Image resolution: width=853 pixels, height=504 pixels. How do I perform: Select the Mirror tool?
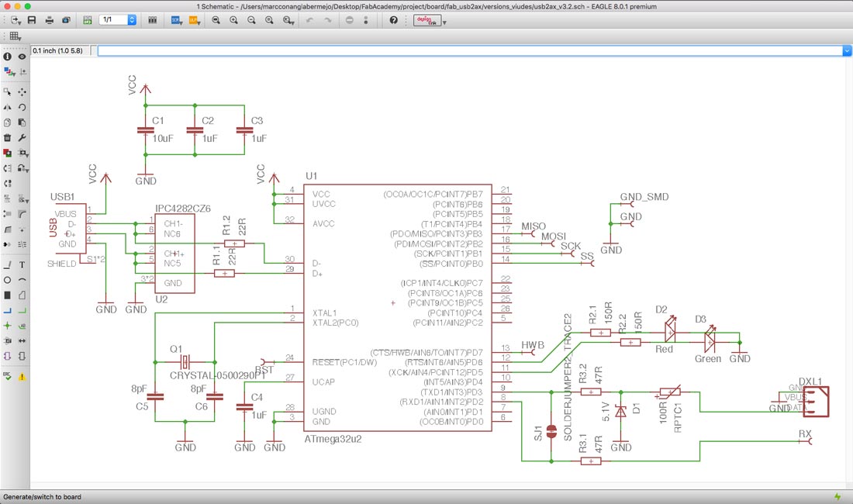7,107
